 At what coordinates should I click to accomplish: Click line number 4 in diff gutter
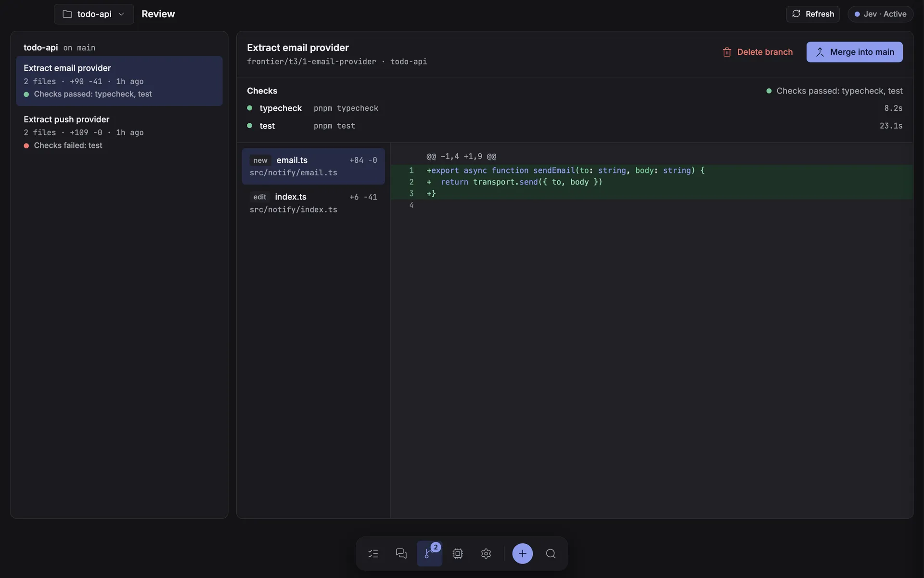[x=411, y=205]
